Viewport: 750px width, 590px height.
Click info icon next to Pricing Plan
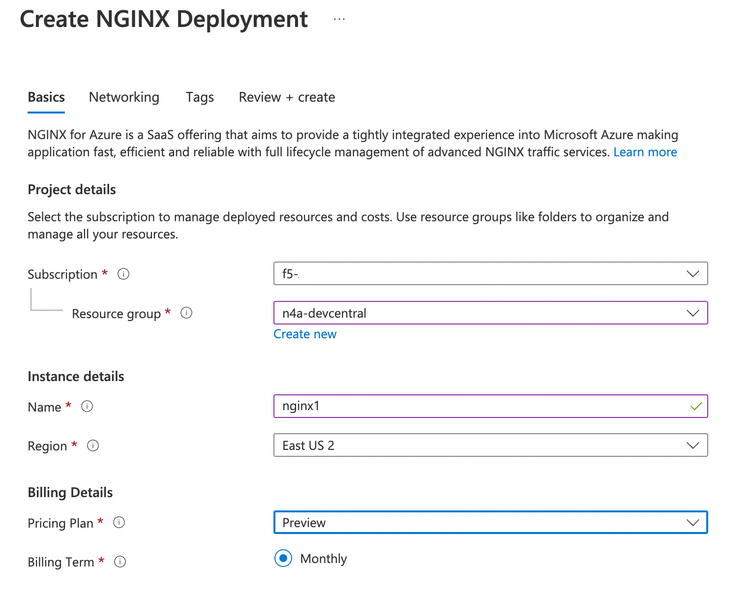point(119,522)
